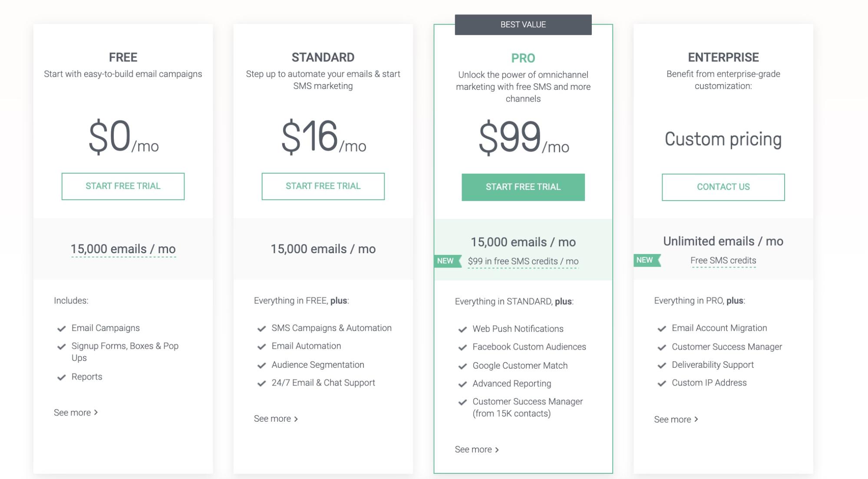Start free trial for STANDARD plan
This screenshot has height=479, width=868.
323,186
